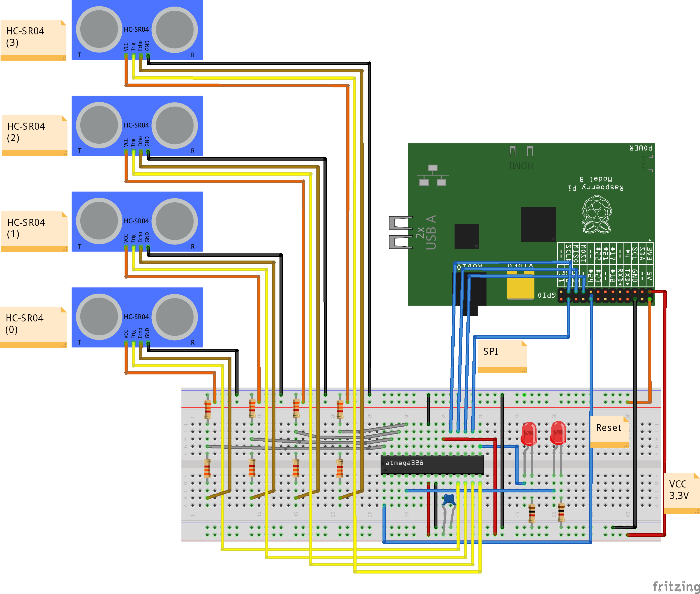Select the large black processor chip on Pi
Viewport: 700px width, 594px height.
(x=538, y=224)
